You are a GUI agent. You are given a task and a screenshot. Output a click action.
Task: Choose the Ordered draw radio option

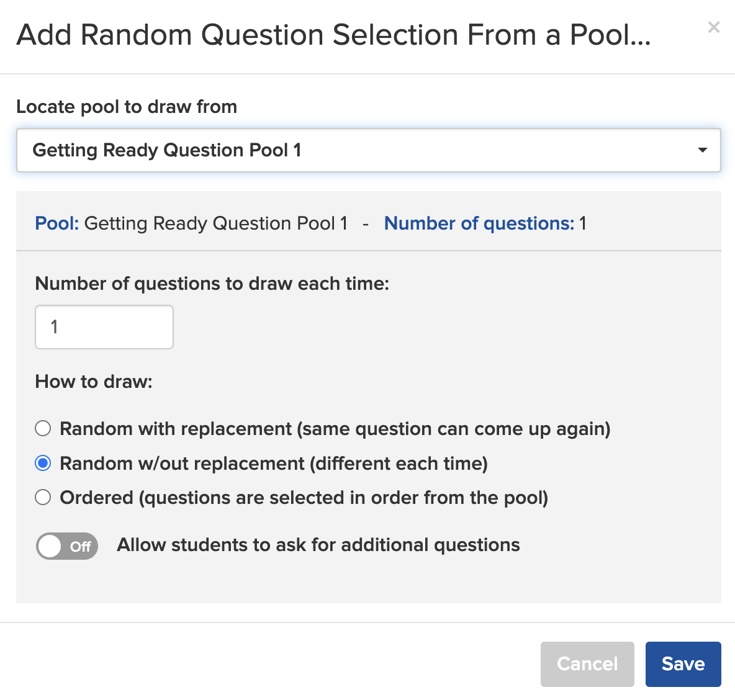coord(43,497)
